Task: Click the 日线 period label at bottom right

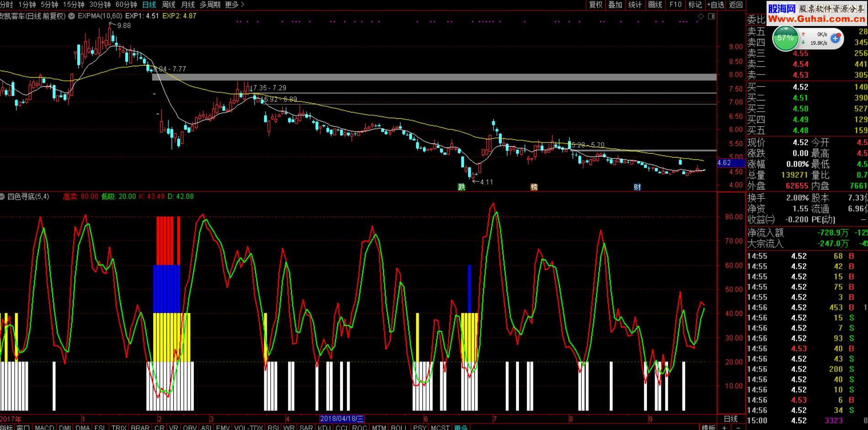Action: coord(730,419)
